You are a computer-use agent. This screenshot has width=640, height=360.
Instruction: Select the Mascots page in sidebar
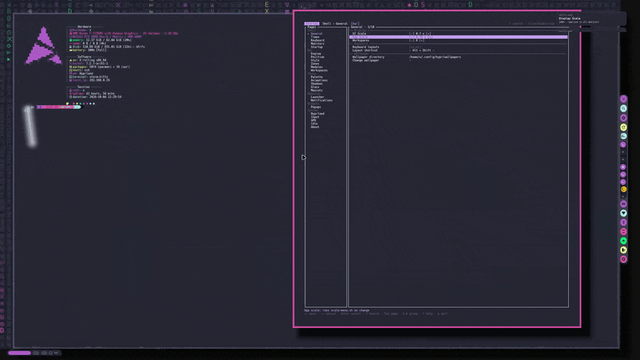(317, 90)
